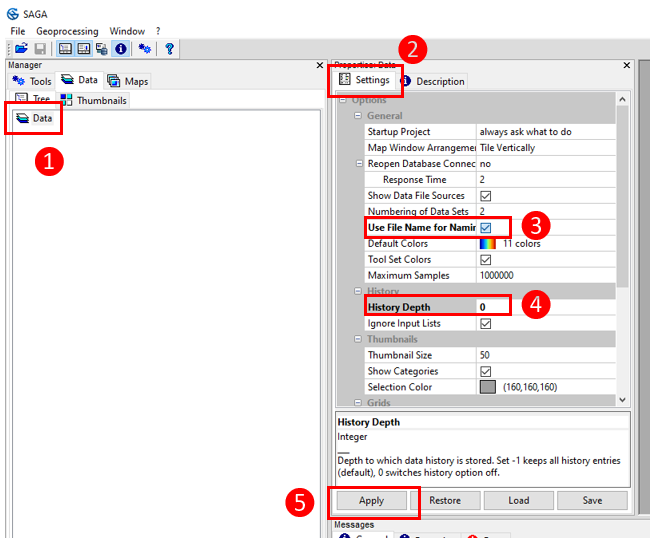Click the Load/open folder toolbar icon

(x=20, y=48)
